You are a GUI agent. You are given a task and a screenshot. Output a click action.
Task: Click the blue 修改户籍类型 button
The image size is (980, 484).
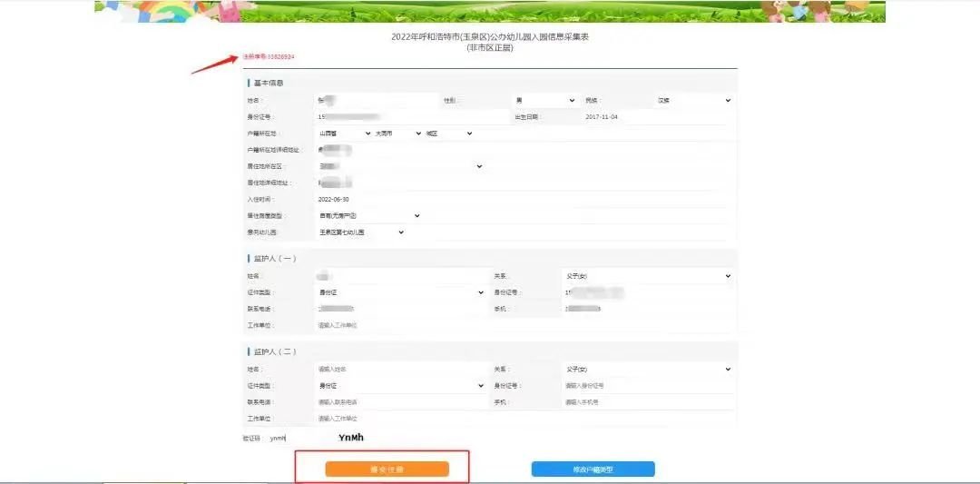pos(593,469)
